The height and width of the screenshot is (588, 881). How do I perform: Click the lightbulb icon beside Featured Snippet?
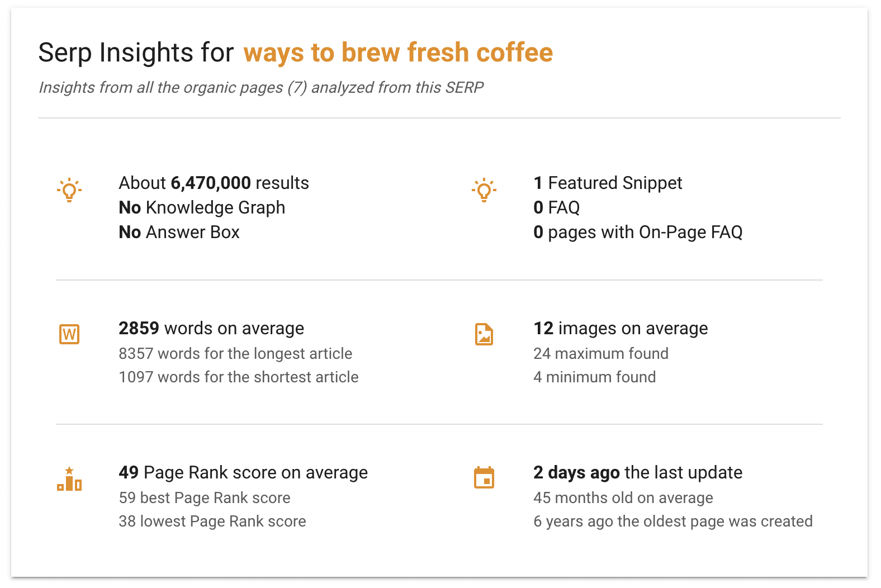point(484,190)
